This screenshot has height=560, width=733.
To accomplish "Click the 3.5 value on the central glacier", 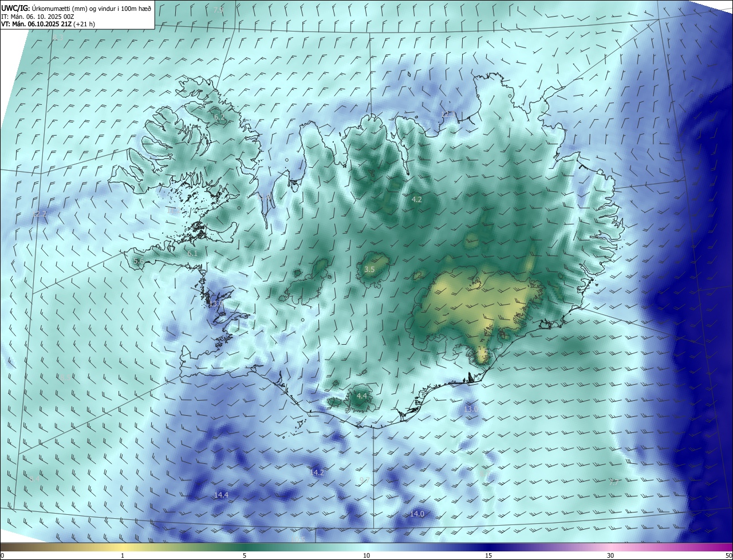I will coord(369,269).
